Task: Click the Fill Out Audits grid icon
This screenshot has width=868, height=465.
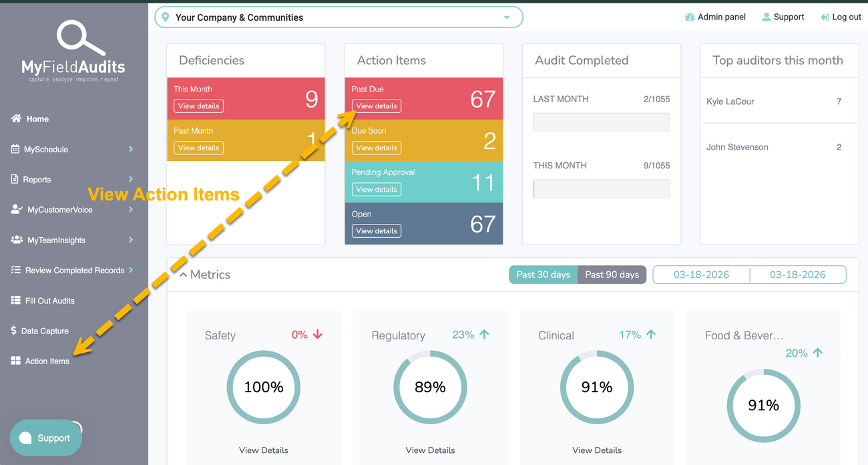Action: tap(15, 301)
